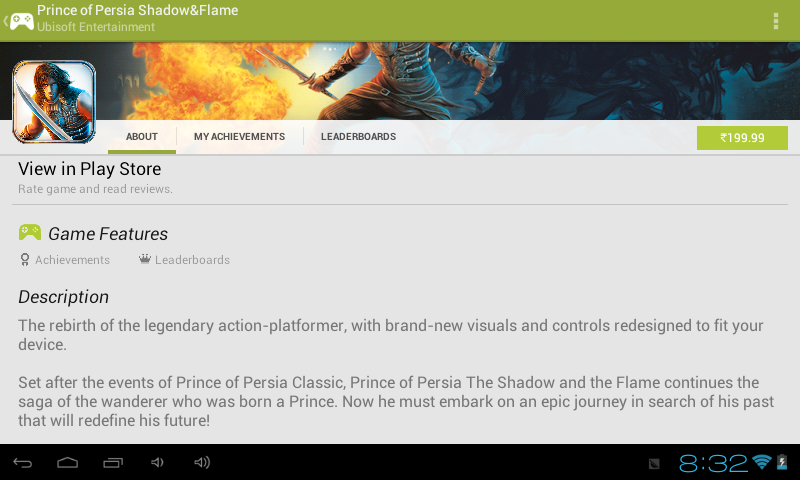
Task: Click the green Game Features controller icon
Action: (30, 233)
